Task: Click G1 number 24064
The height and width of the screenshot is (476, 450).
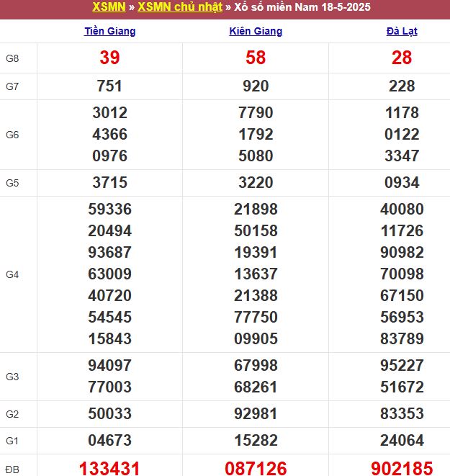Action: (x=402, y=440)
